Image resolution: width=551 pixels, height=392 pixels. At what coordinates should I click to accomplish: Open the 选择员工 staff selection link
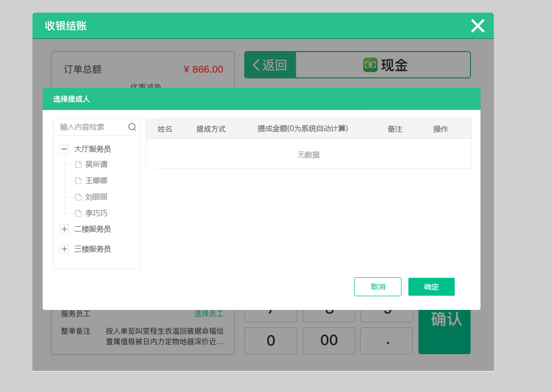coord(208,313)
